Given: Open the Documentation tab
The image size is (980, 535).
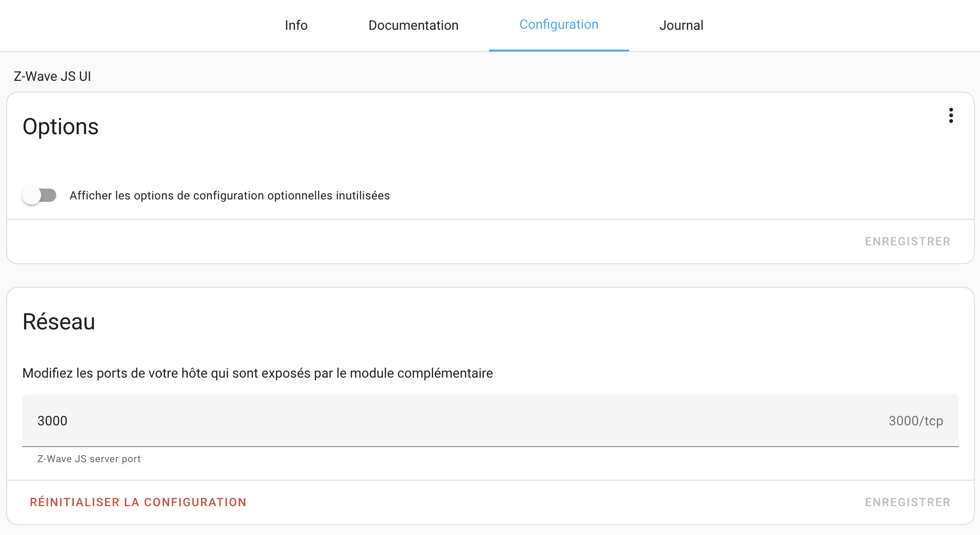Looking at the screenshot, I should point(413,25).
